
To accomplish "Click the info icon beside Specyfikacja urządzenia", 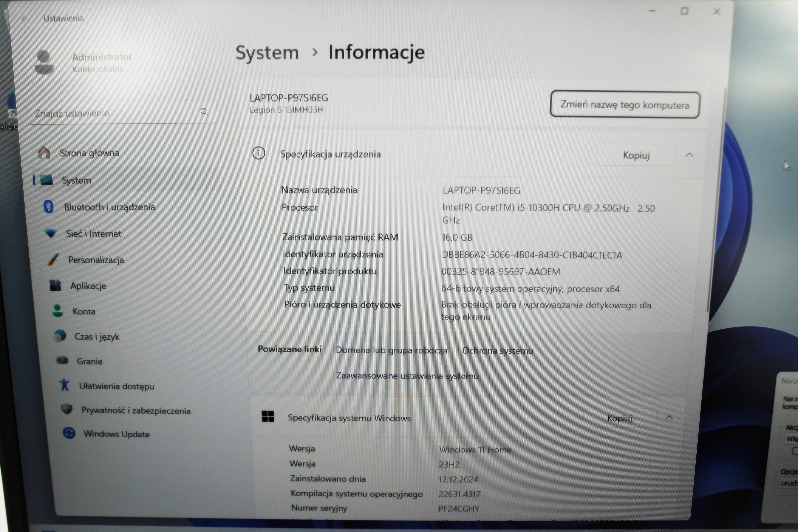I will click(x=259, y=153).
